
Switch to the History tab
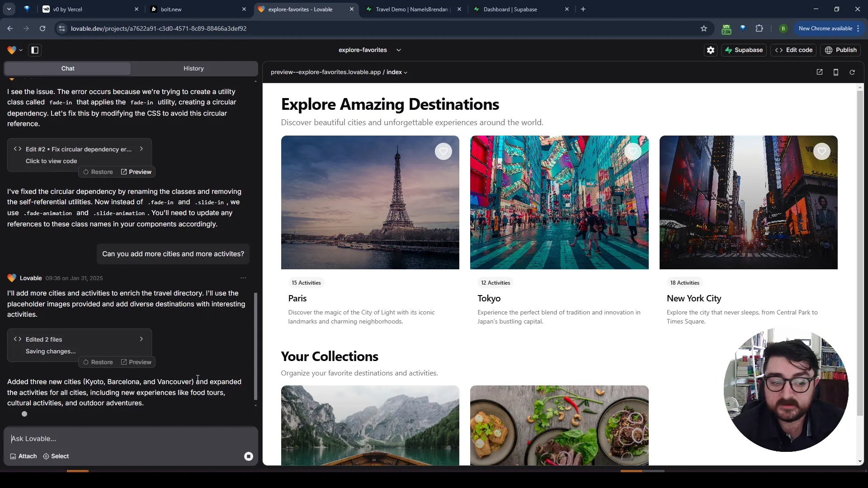click(194, 68)
